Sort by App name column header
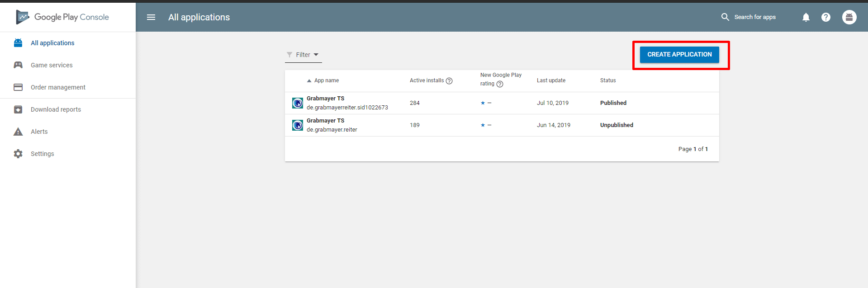This screenshot has height=288, width=868. pyautogui.click(x=327, y=80)
